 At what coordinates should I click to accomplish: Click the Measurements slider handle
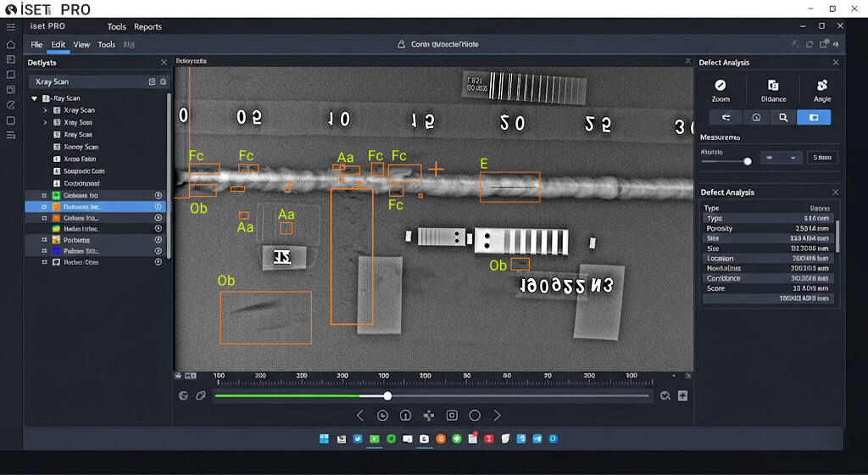747,160
